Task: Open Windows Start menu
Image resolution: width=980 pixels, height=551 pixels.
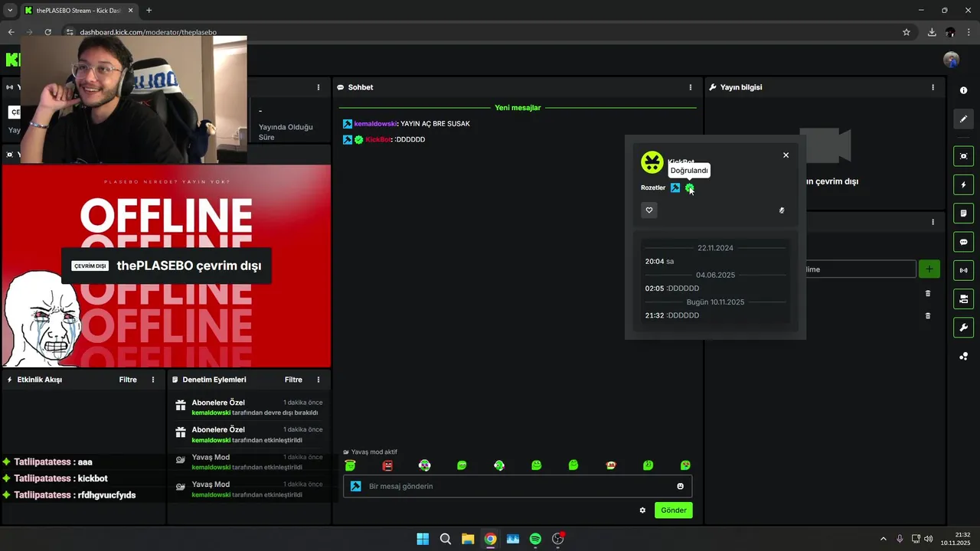Action: pos(423,539)
